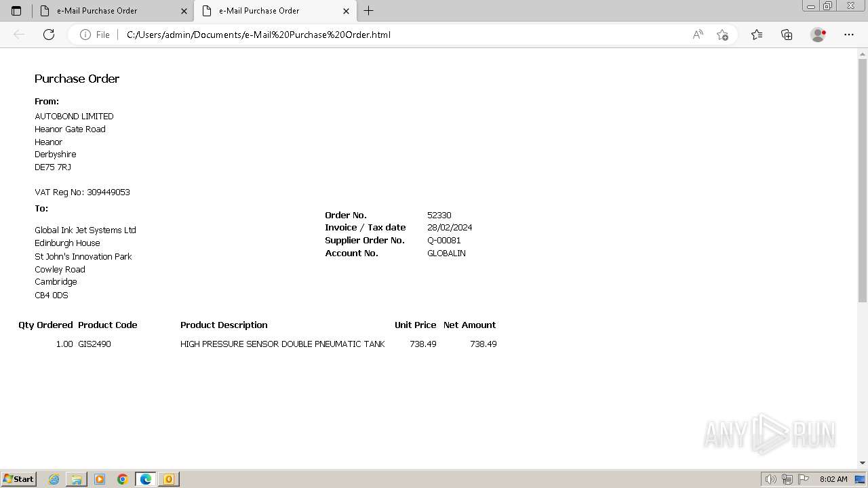Open Outlook taskbar icon
The width and height of the screenshot is (868, 488).
pyautogui.click(x=168, y=479)
